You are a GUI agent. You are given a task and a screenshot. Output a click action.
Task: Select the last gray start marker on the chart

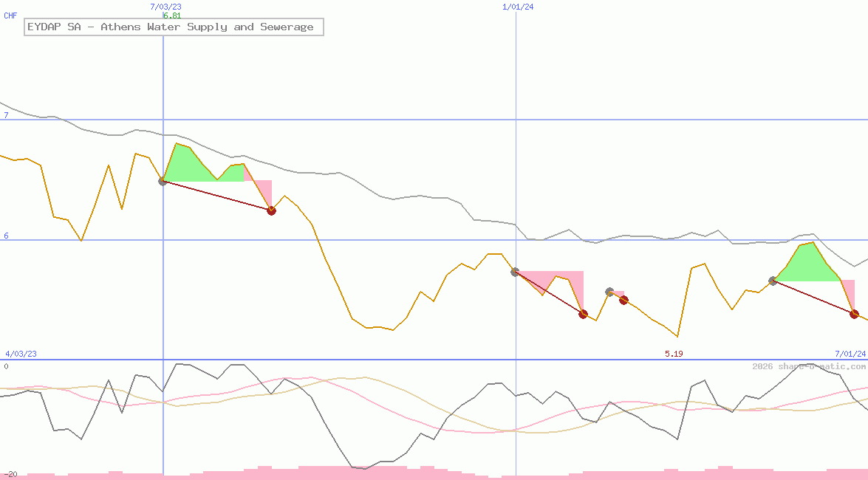tap(773, 281)
